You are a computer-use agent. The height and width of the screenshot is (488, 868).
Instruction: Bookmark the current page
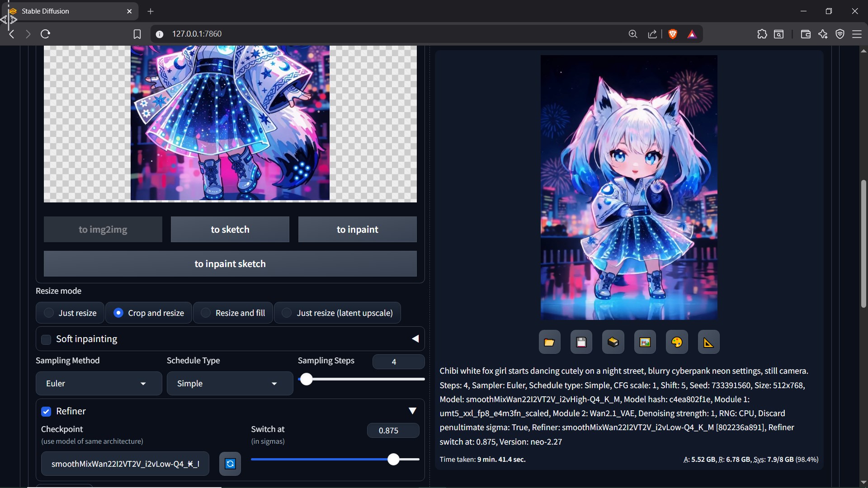(x=137, y=34)
